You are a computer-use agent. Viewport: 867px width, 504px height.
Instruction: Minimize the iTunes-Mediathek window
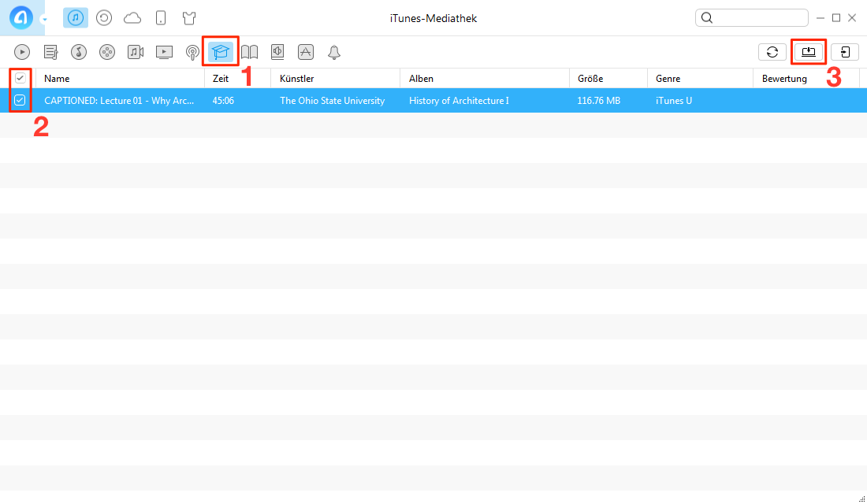[x=820, y=17]
